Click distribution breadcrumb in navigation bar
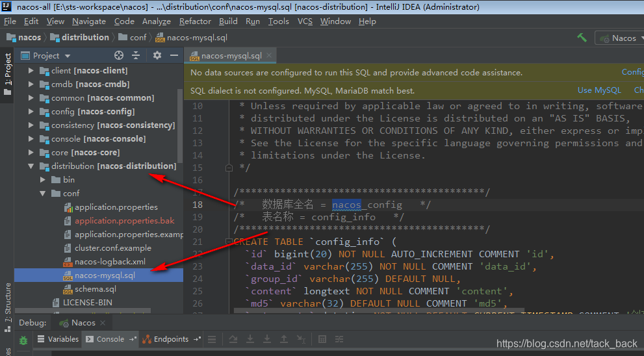Viewport: 644px width, 356px height. 80,38
